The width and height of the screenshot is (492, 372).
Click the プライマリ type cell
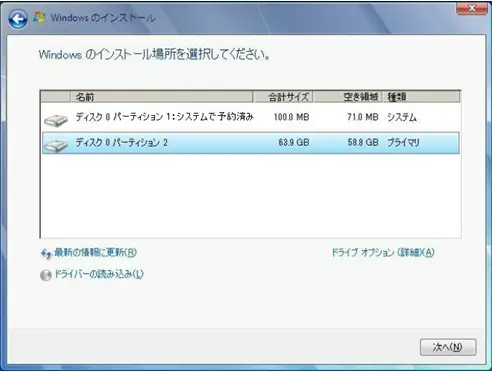(403, 143)
